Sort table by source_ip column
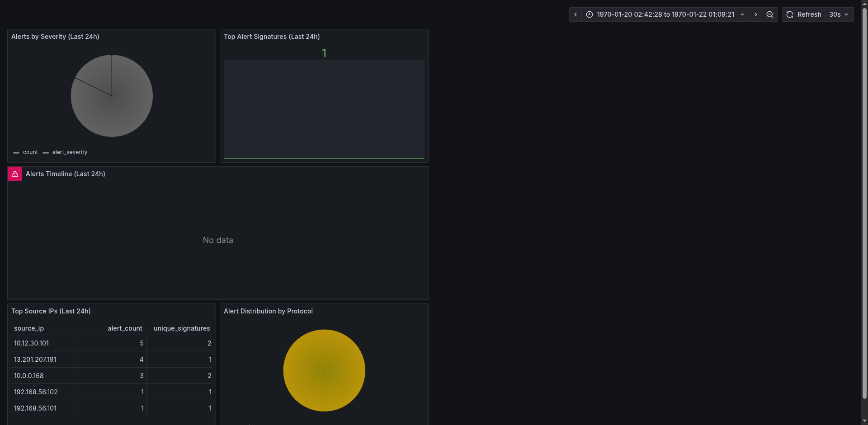The height and width of the screenshot is (425, 868). [29, 328]
